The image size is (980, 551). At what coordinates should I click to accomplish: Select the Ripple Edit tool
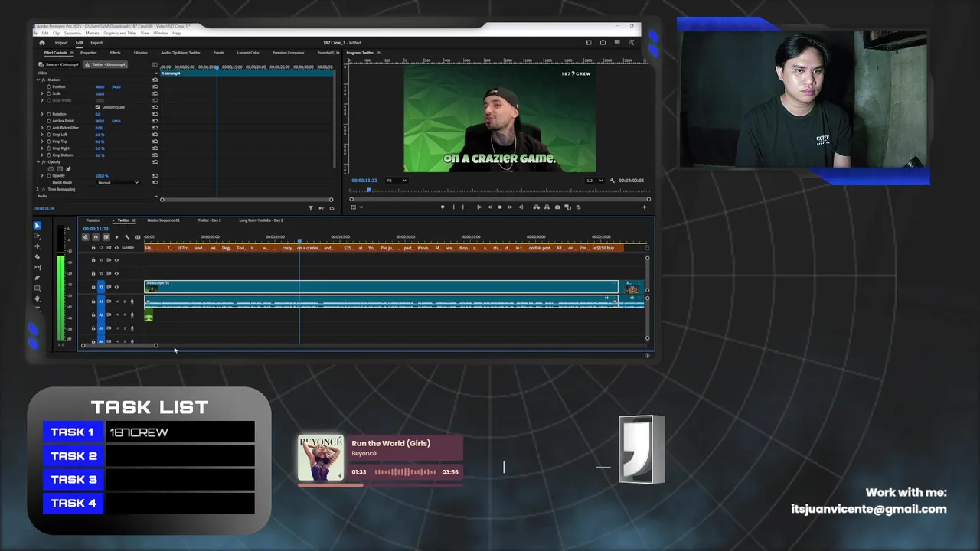tap(38, 246)
